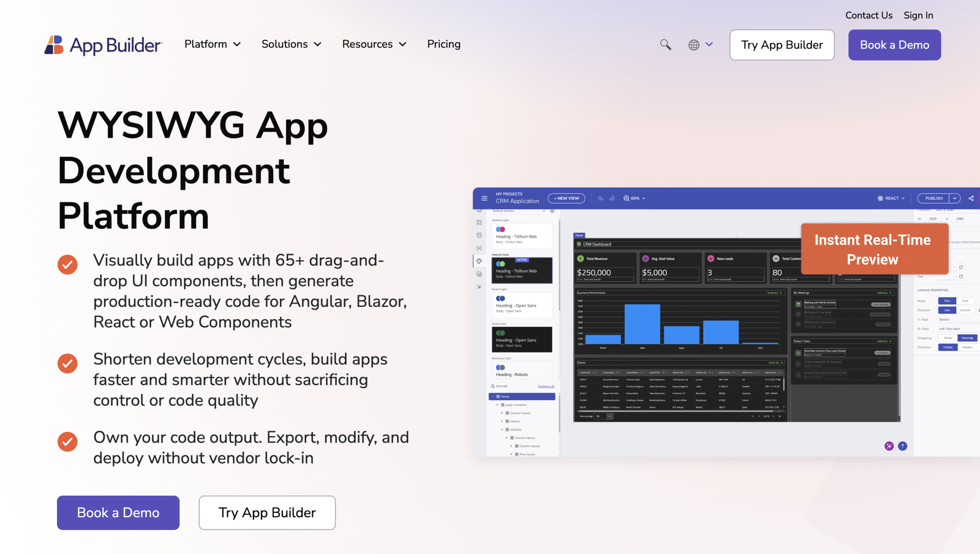
Task: Open the Pricing page
Action: (x=443, y=44)
